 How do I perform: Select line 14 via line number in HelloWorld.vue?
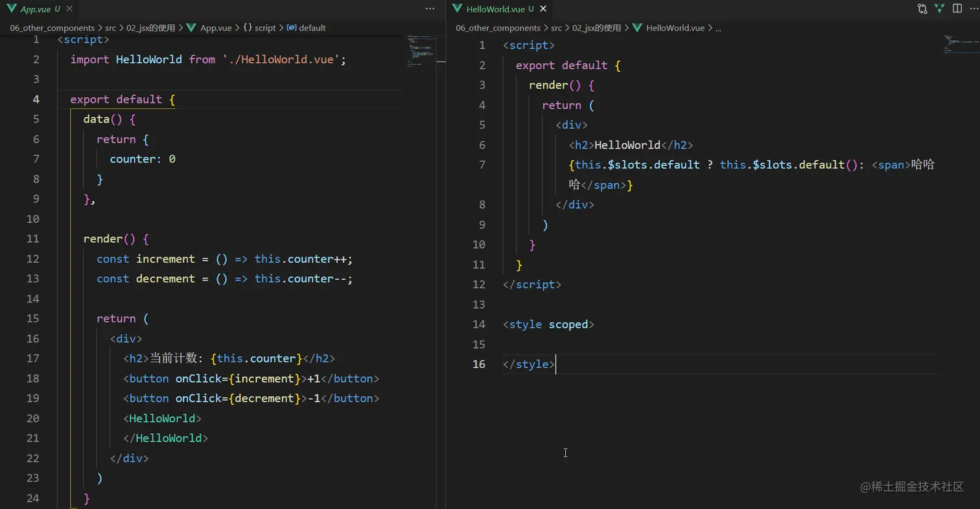coord(479,324)
